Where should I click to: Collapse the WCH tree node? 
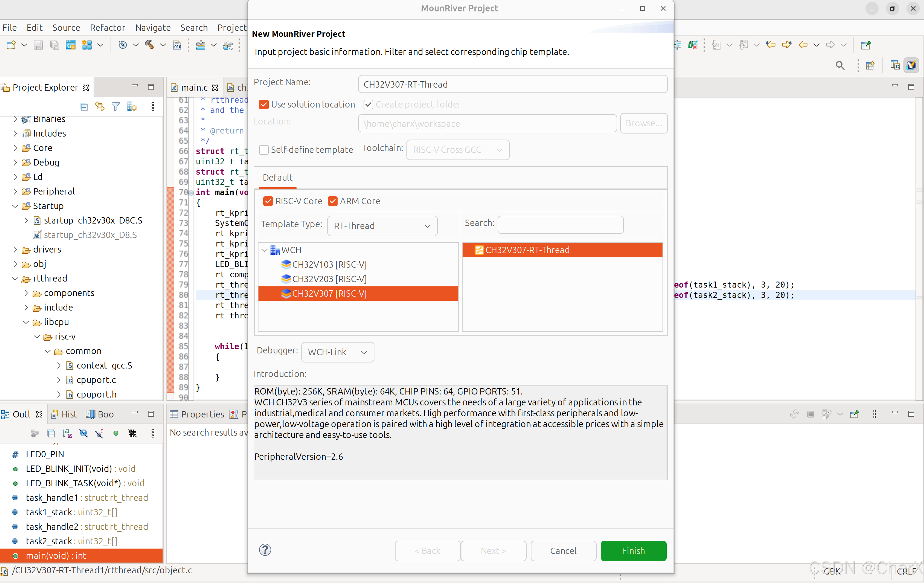coord(265,250)
